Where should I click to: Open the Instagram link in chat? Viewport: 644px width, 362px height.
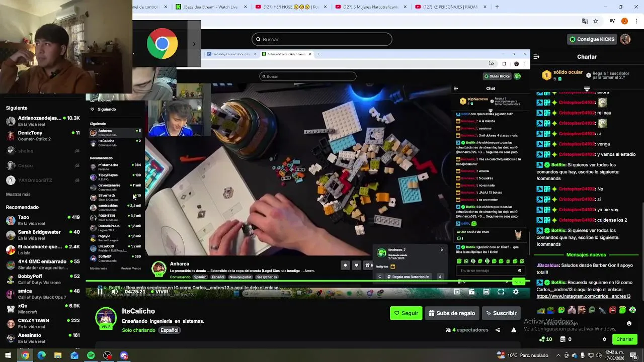[x=583, y=296]
